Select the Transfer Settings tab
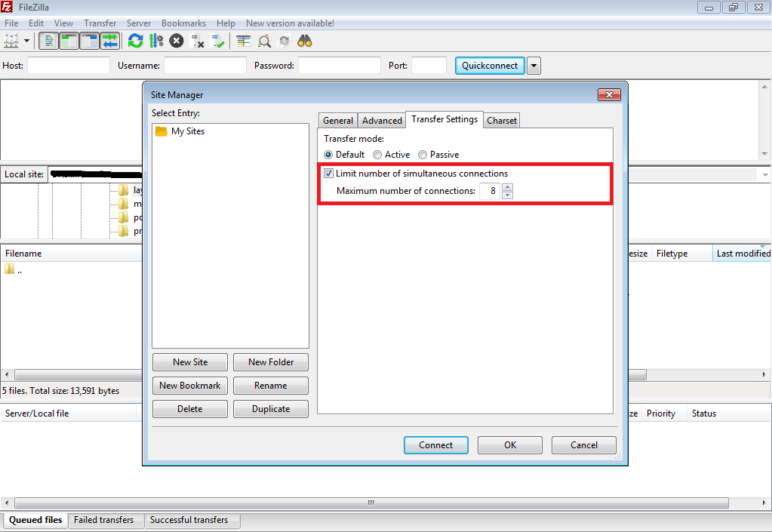 [x=444, y=119]
